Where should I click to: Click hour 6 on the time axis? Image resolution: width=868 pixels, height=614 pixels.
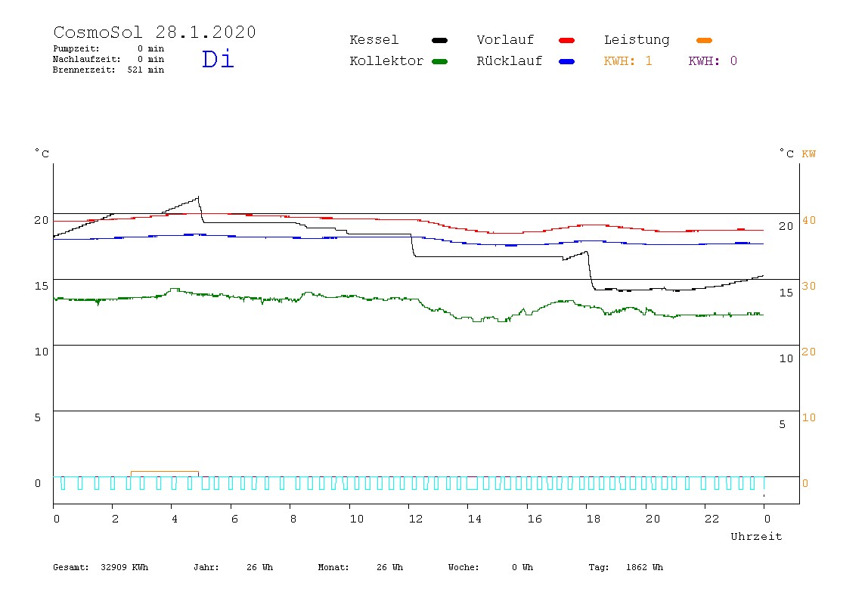coord(234,519)
